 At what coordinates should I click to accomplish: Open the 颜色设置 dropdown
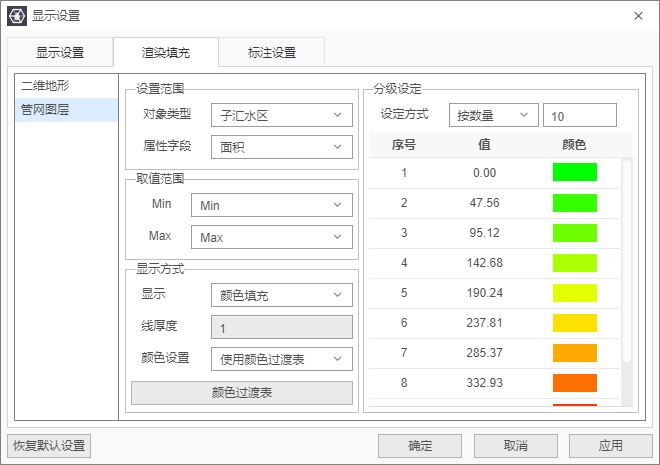(x=281, y=358)
